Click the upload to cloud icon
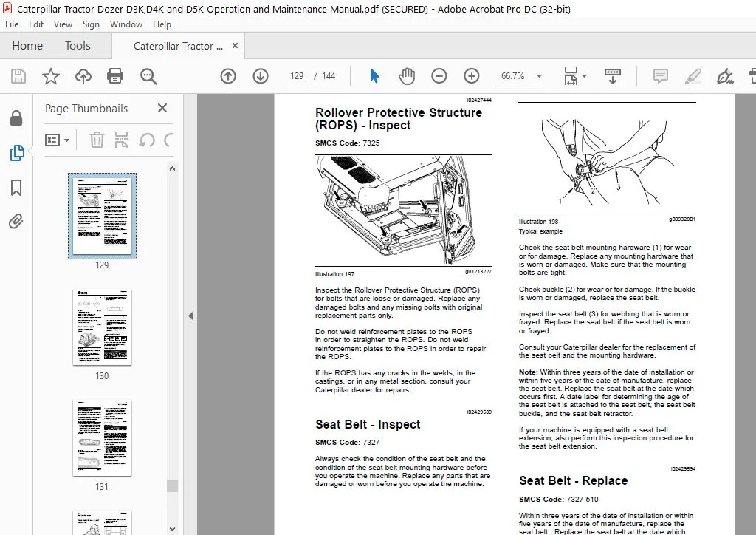Image resolution: width=756 pixels, height=535 pixels. (x=83, y=76)
